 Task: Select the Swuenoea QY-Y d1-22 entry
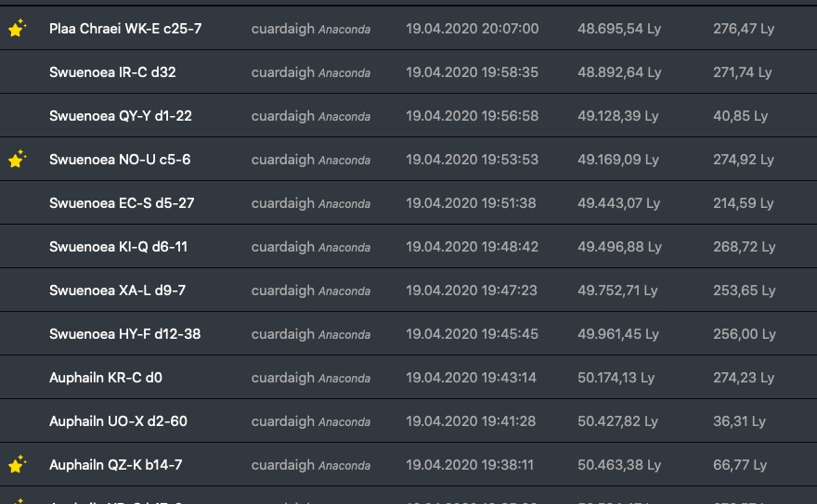121,116
